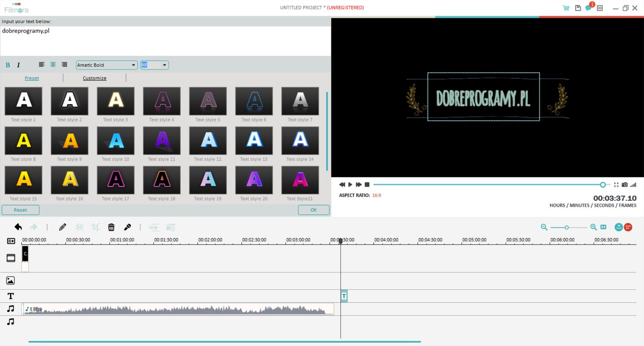
Task: Apply Text style 12 preset
Action: point(208,141)
